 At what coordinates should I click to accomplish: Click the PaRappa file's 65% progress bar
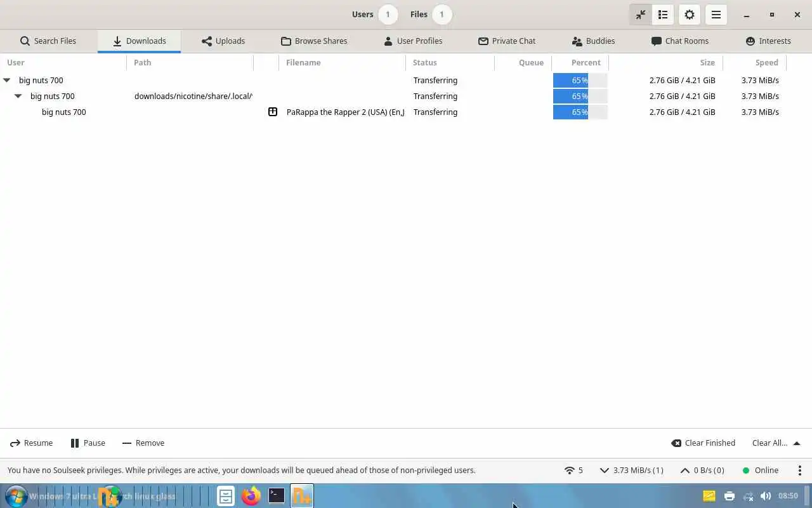(580, 112)
